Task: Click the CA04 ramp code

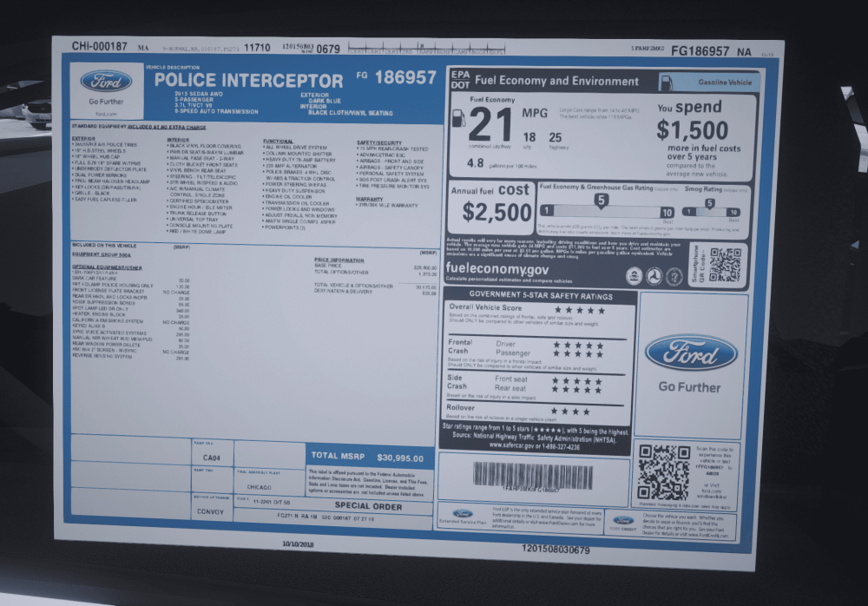Action: 212,458
